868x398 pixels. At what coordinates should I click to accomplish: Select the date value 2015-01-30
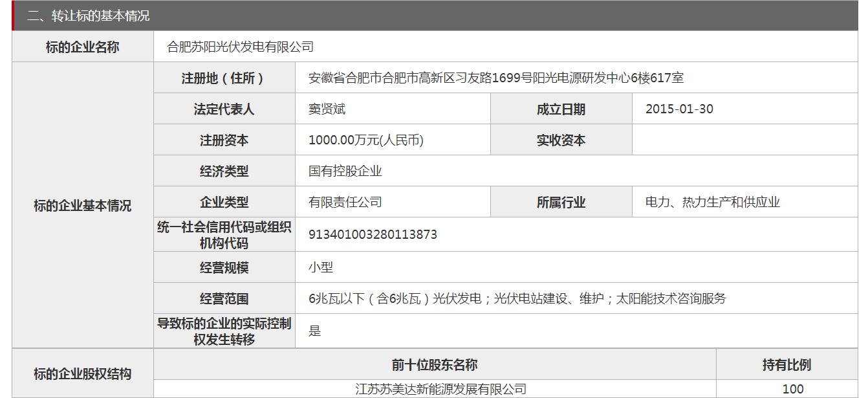pyautogui.click(x=678, y=109)
